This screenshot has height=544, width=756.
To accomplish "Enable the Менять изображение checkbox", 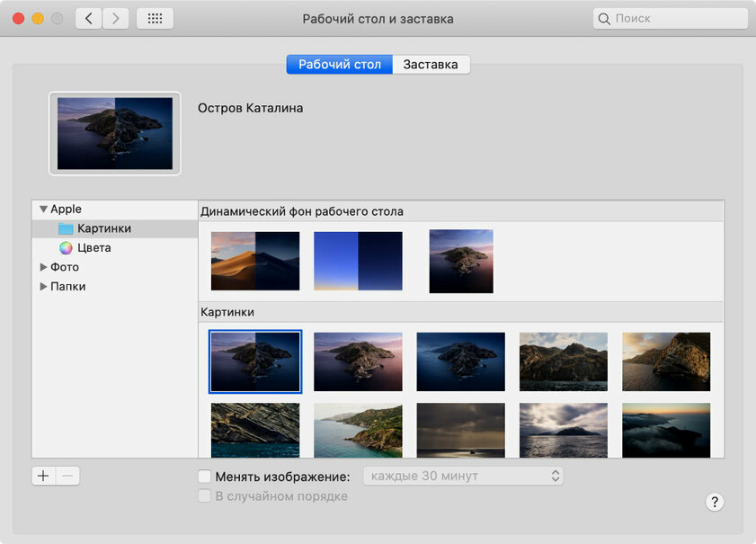I will coord(204,477).
